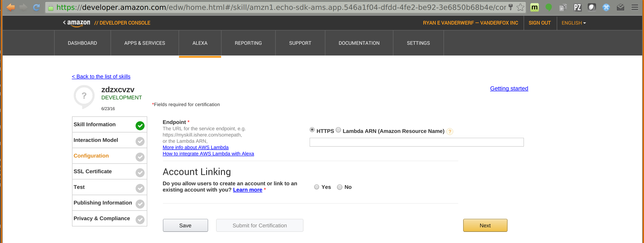Open Privacy & Compliance section

tap(109, 218)
